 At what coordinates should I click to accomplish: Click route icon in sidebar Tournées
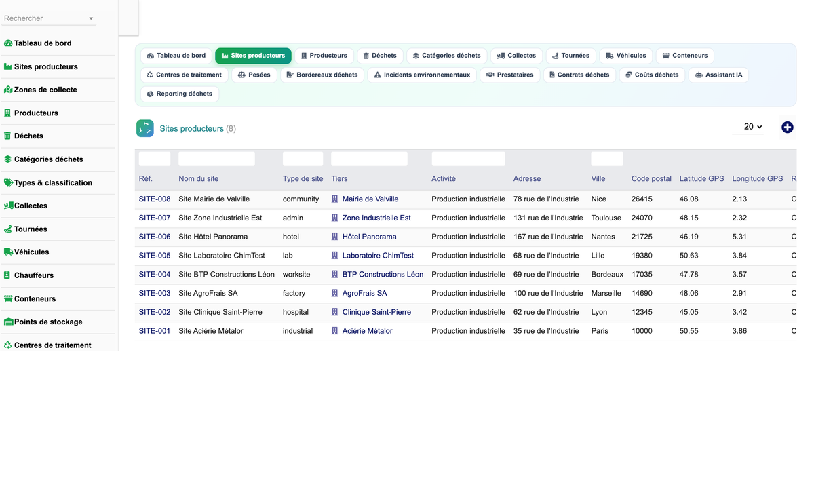pos(8,229)
